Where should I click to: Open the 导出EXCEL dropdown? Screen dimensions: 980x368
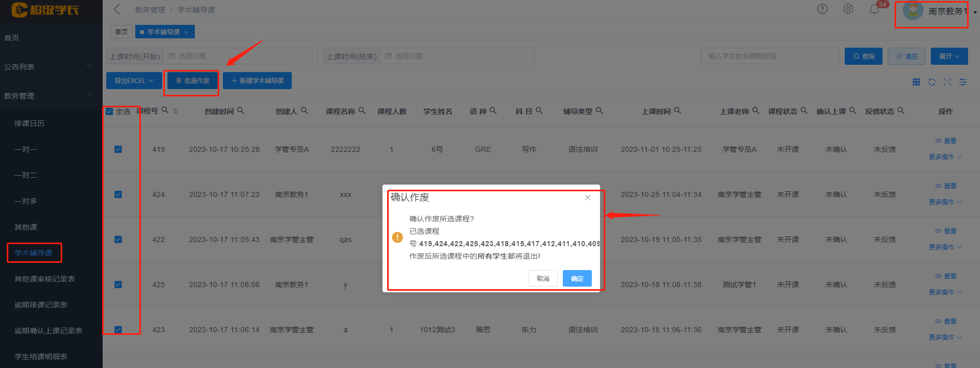coord(134,81)
